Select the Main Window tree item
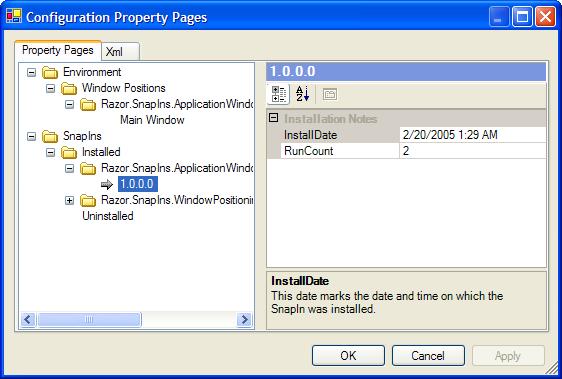This screenshot has width=562, height=379. click(152, 120)
